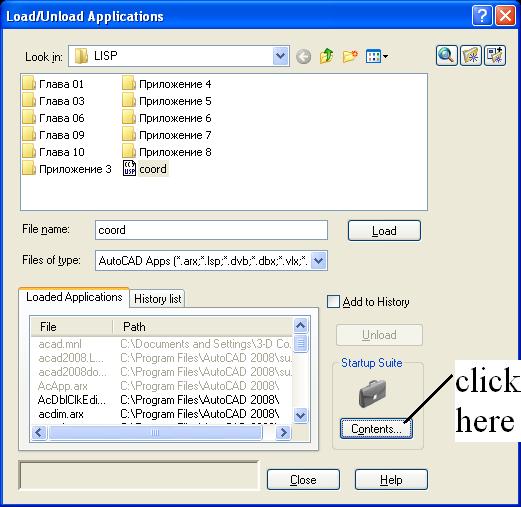Image resolution: width=521 pixels, height=507 pixels.
Task: Click the Find File magnifier icon
Action: pyautogui.click(x=446, y=55)
